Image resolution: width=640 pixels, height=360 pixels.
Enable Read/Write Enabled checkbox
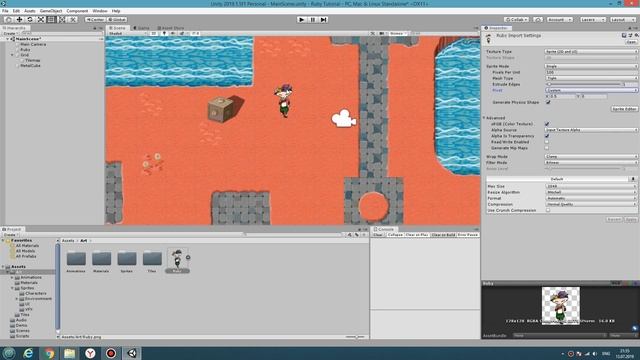pyautogui.click(x=547, y=142)
